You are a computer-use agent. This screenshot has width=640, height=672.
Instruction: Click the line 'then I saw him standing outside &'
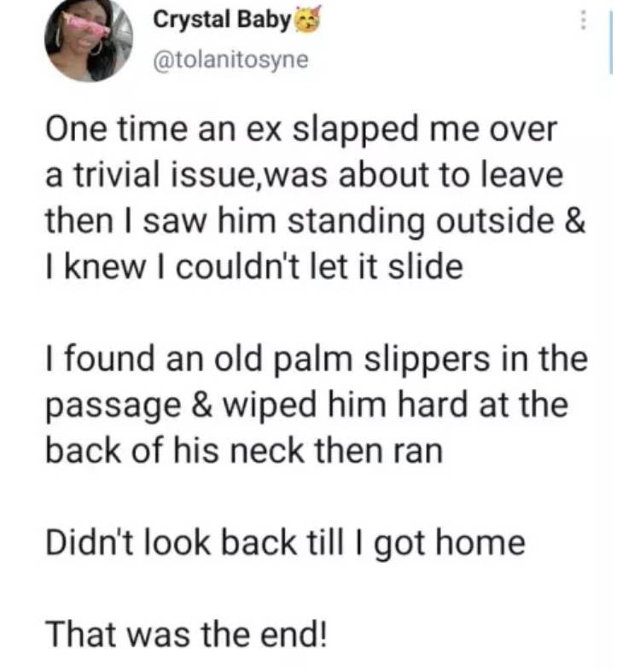coord(314,219)
